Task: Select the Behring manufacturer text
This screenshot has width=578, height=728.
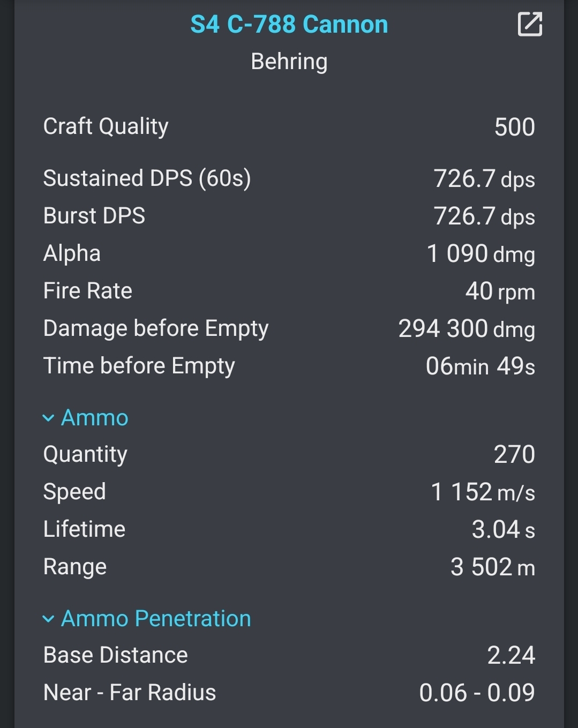Action: (289, 62)
